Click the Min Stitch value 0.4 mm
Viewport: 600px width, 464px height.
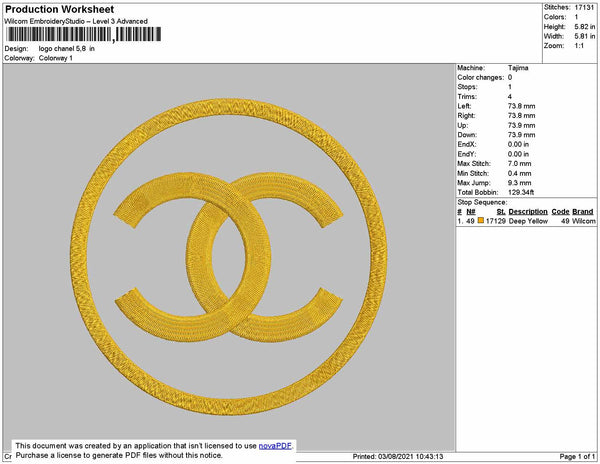(x=519, y=173)
